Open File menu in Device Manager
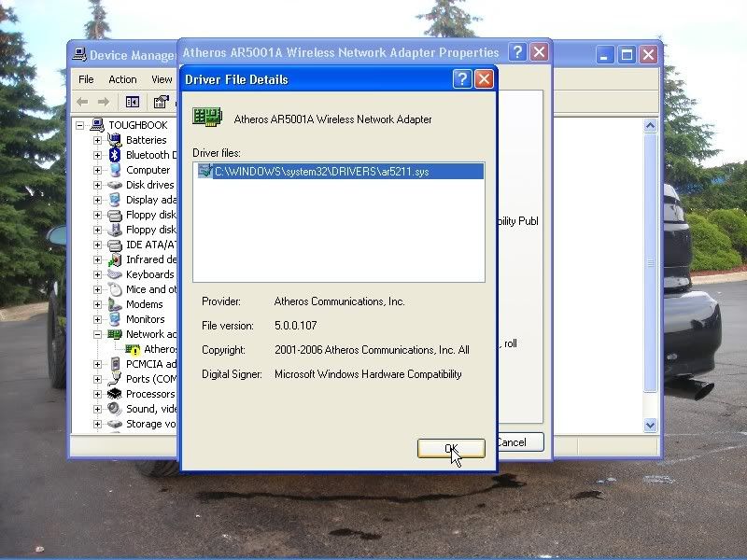This screenshot has height=560, width=747. pos(86,79)
